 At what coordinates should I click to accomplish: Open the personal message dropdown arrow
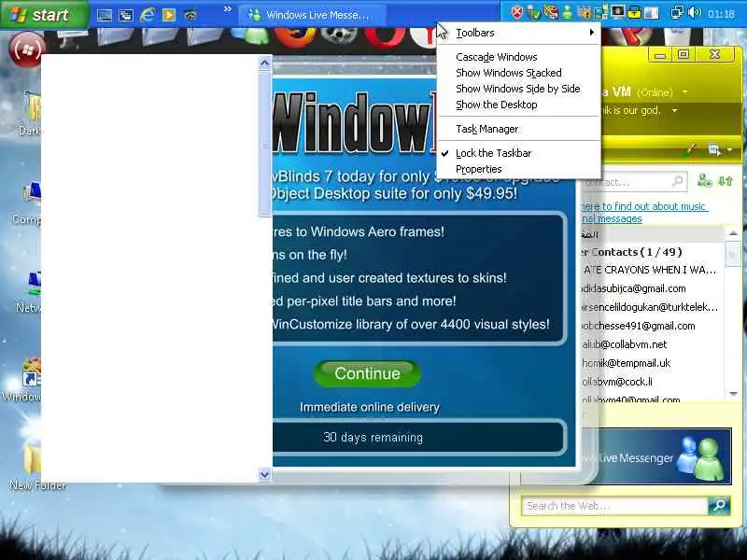(x=674, y=110)
